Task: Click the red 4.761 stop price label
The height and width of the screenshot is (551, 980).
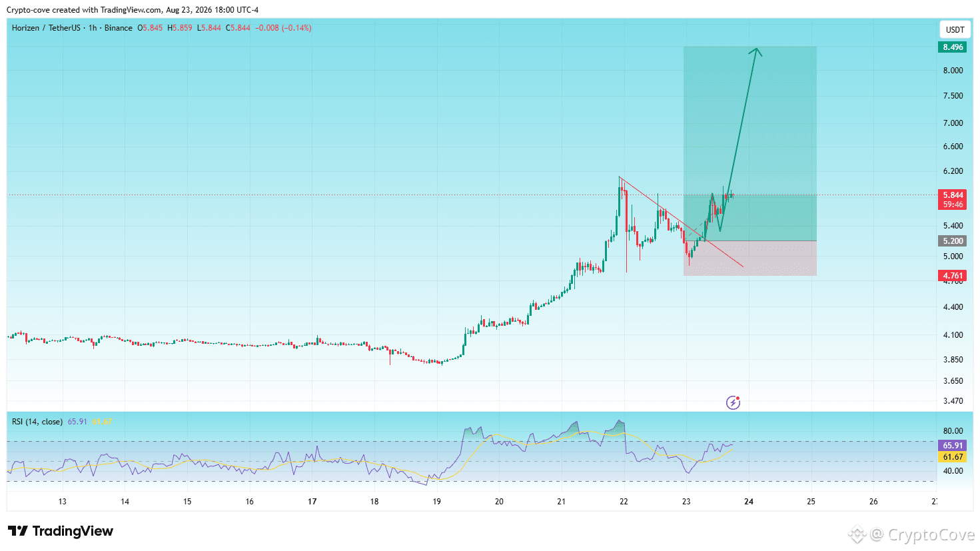Action: pyautogui.click(x=953, y=276)
